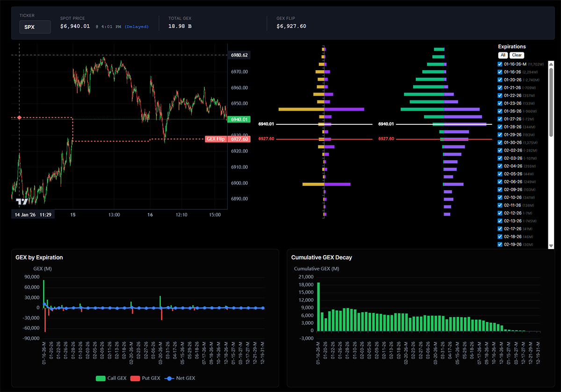Toggle the 02-11-26 expiration checkbox
561x392 pixels.
(x=500, y=205)
